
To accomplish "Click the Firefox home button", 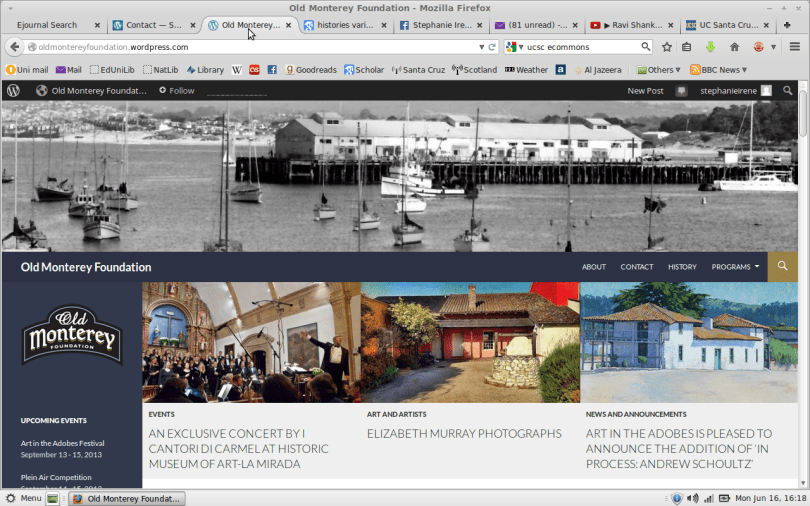I will point(734,47).
